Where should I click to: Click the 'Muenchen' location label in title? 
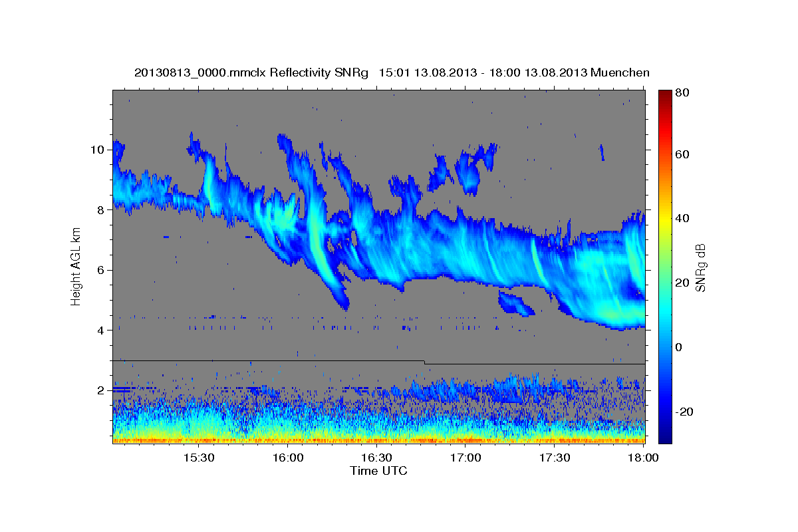point(619,72)
